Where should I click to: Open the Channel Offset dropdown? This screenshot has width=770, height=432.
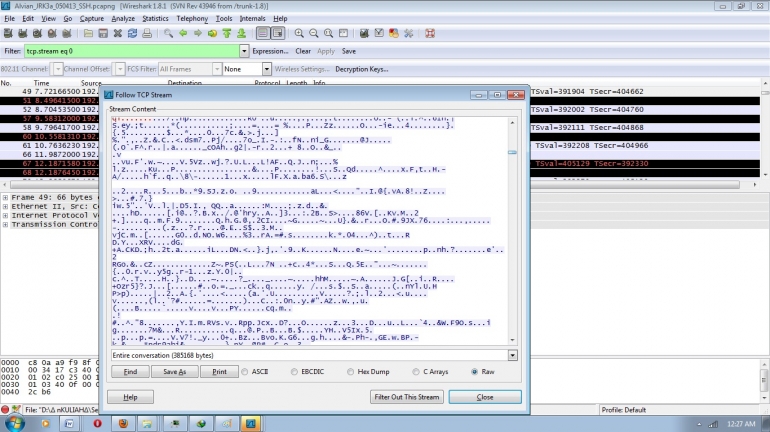click(x=120, y=69)
